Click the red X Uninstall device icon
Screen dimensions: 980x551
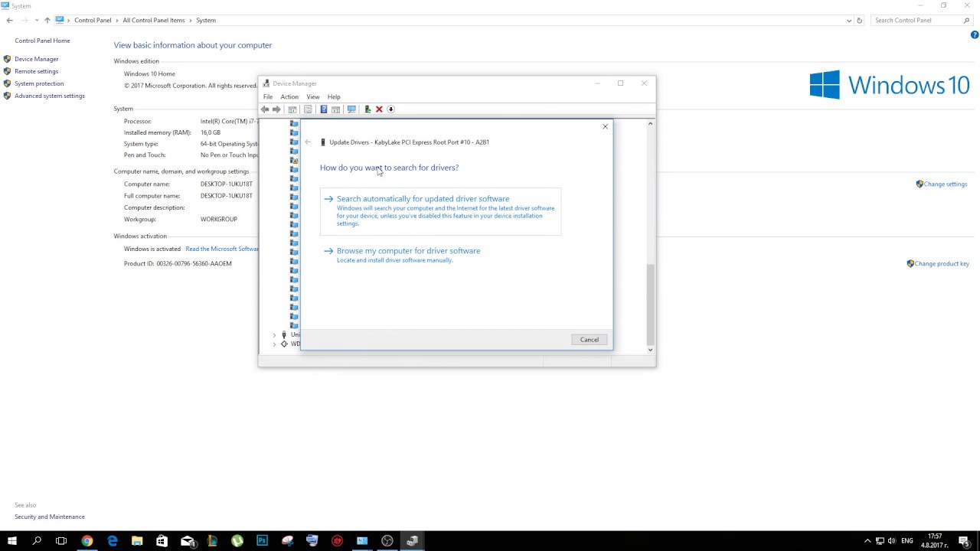click(379, 109)
